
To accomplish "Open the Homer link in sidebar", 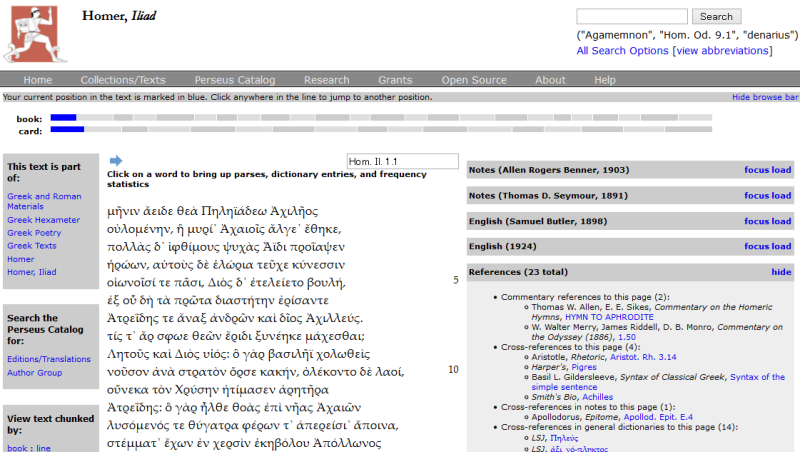I will point(20,259).
